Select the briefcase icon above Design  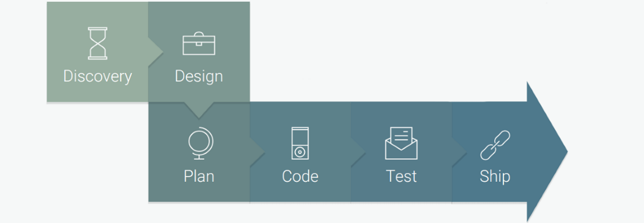coord(199,43)
